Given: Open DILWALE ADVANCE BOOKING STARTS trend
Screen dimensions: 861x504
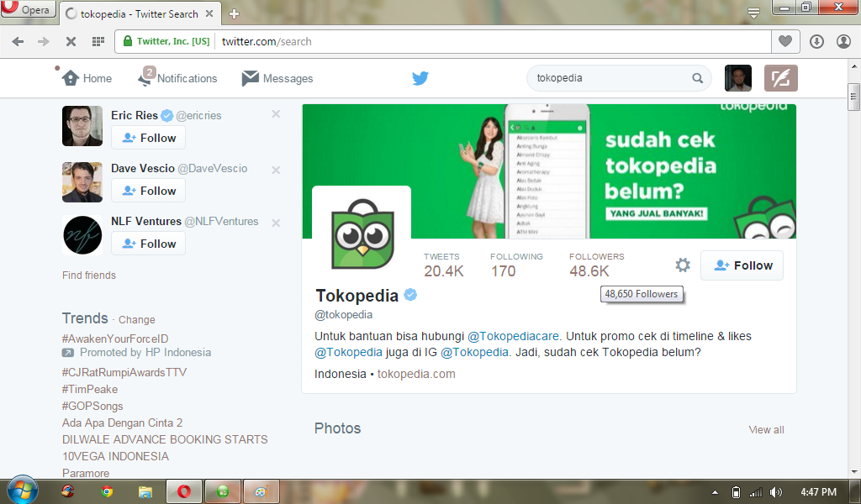Looking at the screenshot, I should [166, 440].
